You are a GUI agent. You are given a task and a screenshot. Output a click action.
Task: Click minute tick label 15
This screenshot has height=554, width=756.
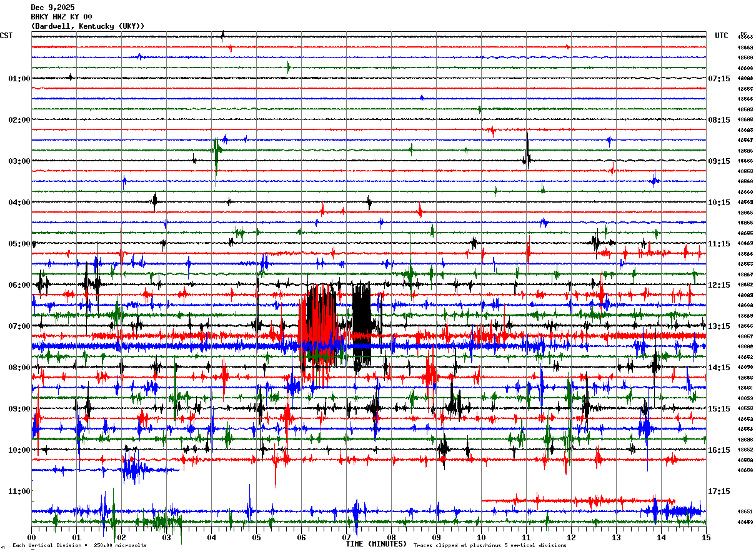pos(706,537)
